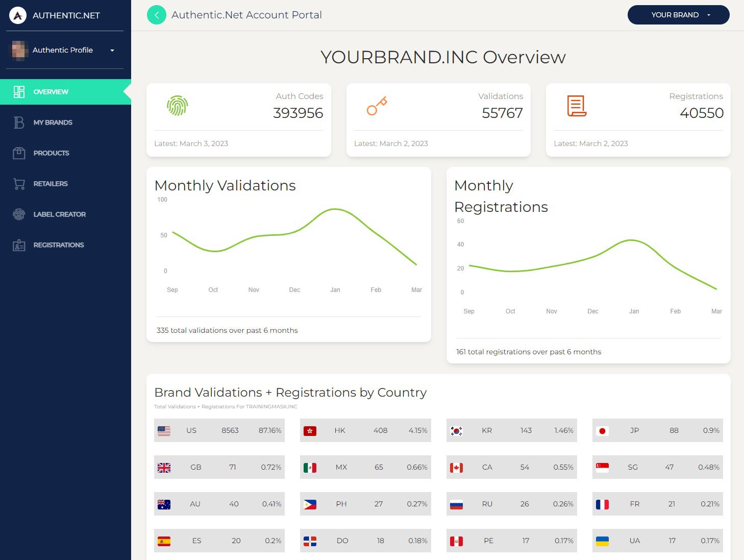The image size is (744, 560).
Task: Click the South Korea flag icon
Action: [456, 431]
